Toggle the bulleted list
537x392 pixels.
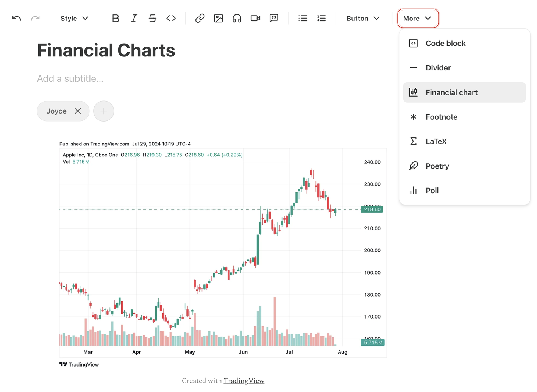click(303, 18)
